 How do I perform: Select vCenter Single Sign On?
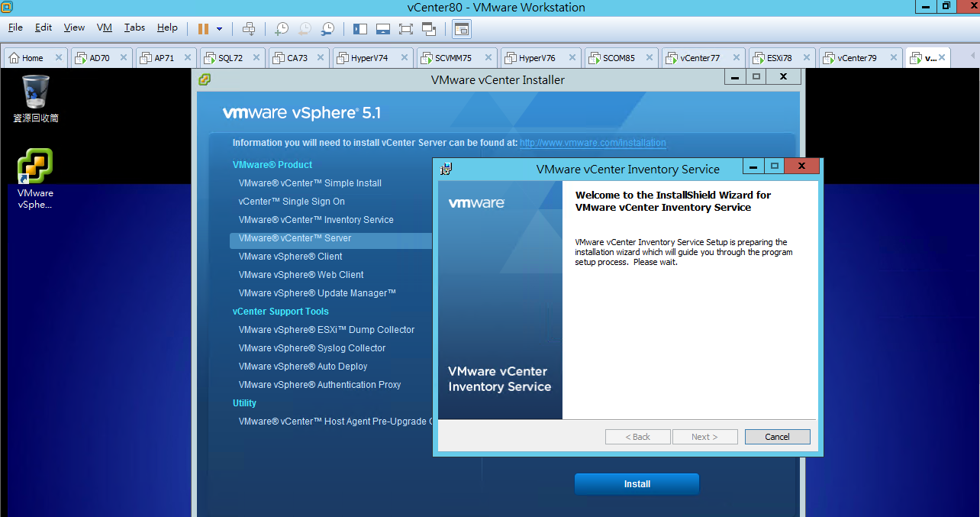pos(292,202)
